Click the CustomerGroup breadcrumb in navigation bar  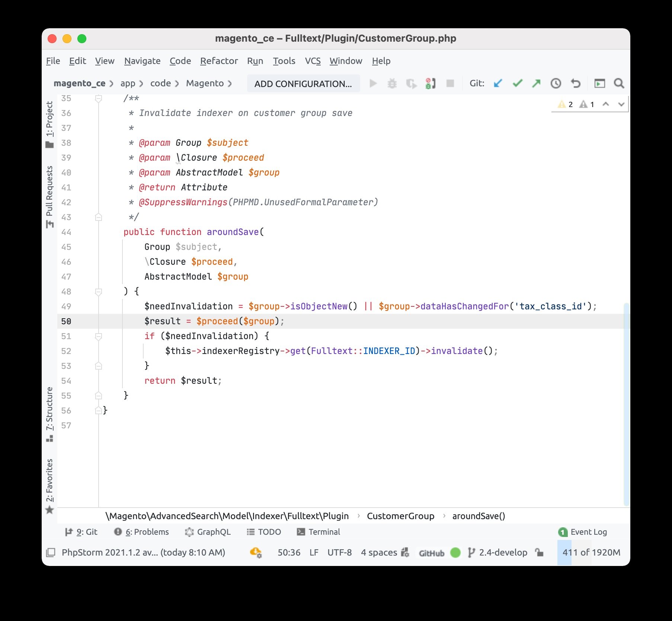tap(400, 516)
